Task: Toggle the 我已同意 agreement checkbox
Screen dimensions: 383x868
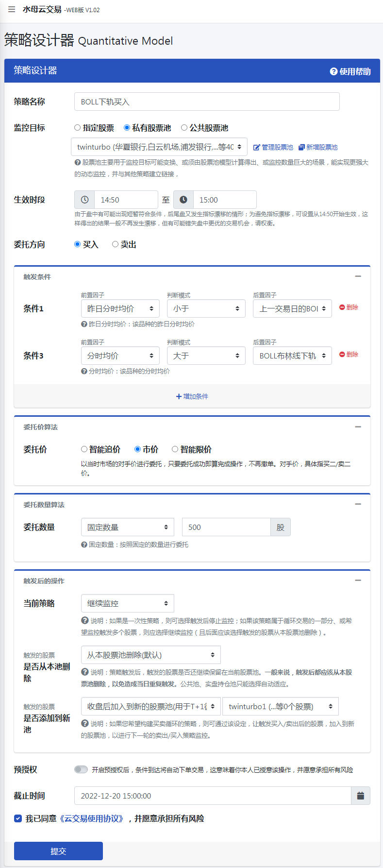Action: point(18,818)
